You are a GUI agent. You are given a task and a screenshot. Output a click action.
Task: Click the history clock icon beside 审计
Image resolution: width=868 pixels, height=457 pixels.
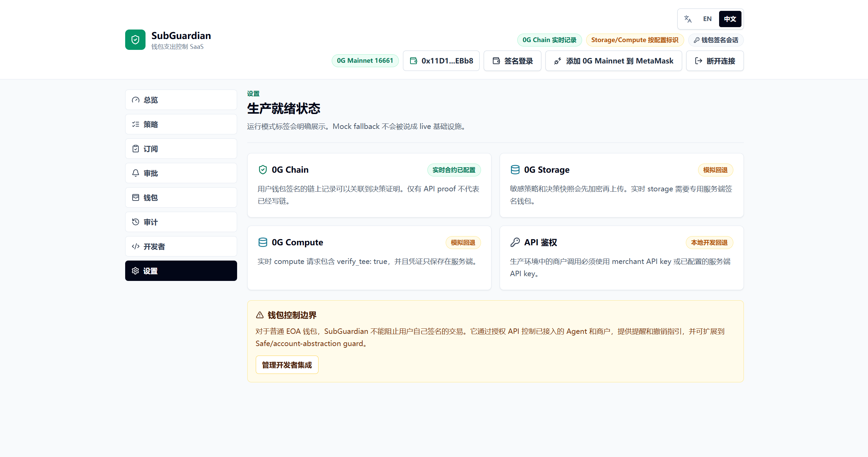136,222
